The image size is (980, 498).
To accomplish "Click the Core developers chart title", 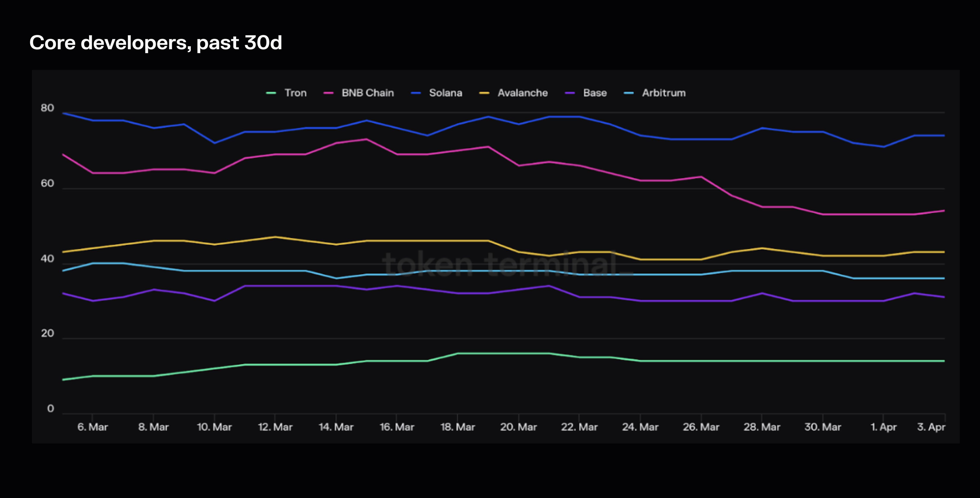I will 156,43.
